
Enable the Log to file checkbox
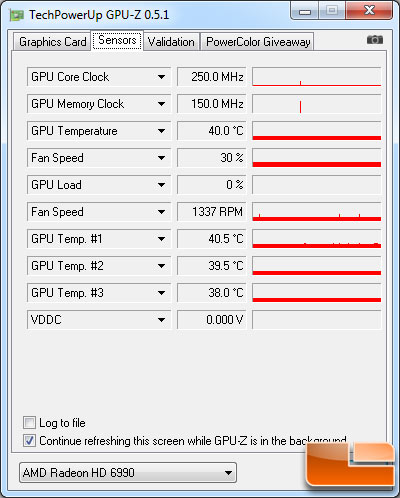click(x=29, y=423)
